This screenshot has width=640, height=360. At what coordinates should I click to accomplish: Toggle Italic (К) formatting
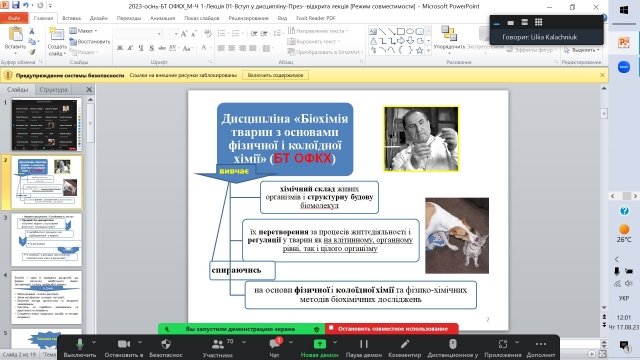click(x=130, y=48)
